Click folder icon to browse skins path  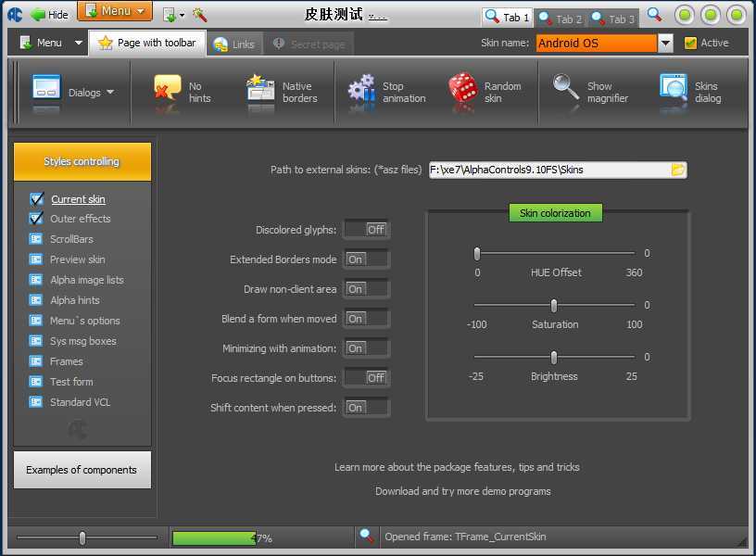pos(678,170)
